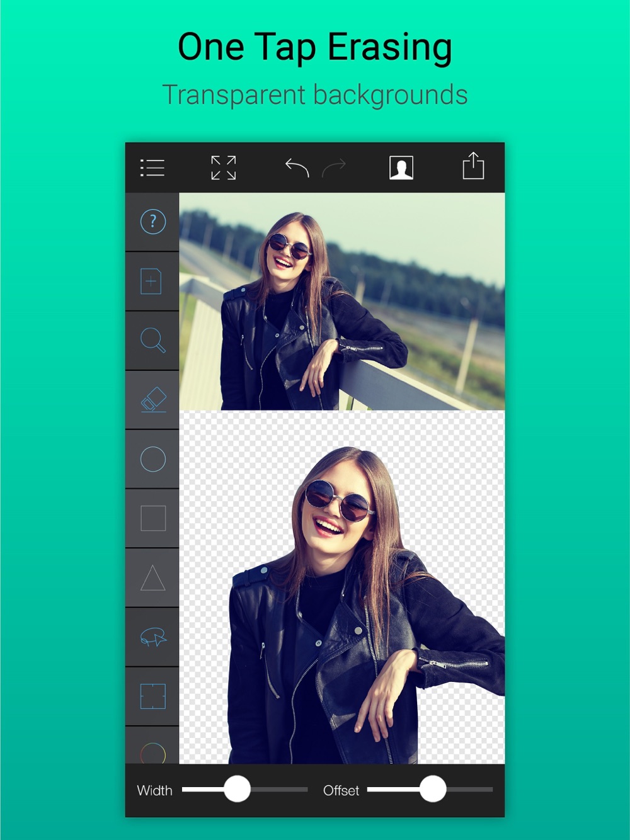Open the color wheel tool
This screenshot has height=840, width=630.
[153, 753]
